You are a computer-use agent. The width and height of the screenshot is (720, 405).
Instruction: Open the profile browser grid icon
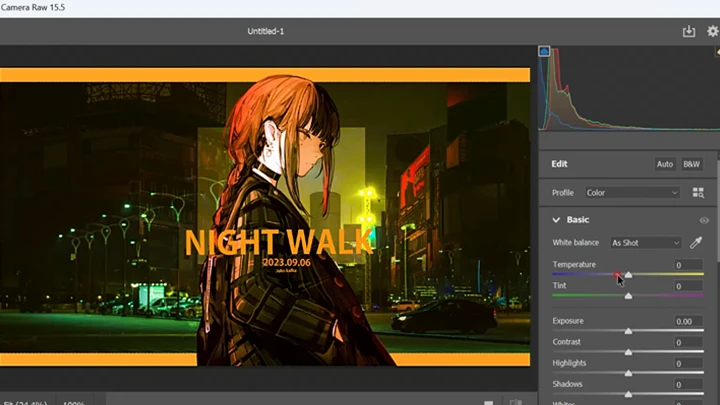tap(698, 193)
